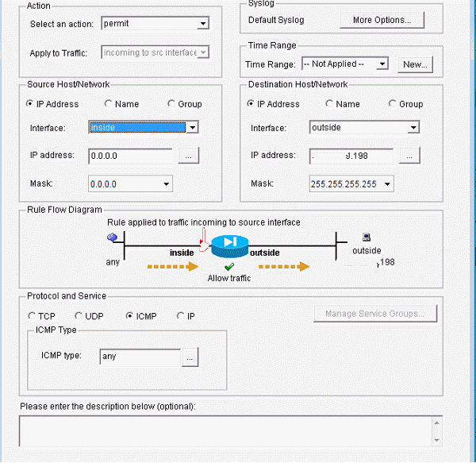Click the More Options button

point(382,20)
